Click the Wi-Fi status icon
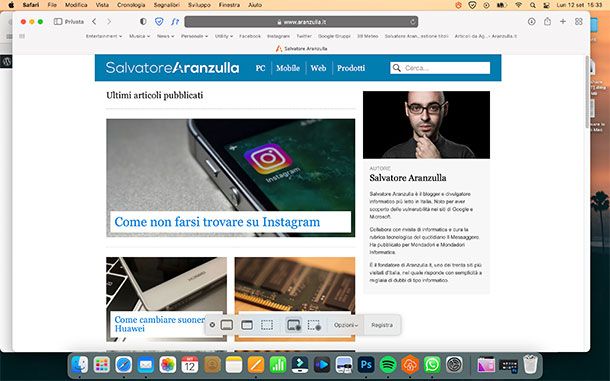The height and width of the screenshot is (381, 610). 518,5
